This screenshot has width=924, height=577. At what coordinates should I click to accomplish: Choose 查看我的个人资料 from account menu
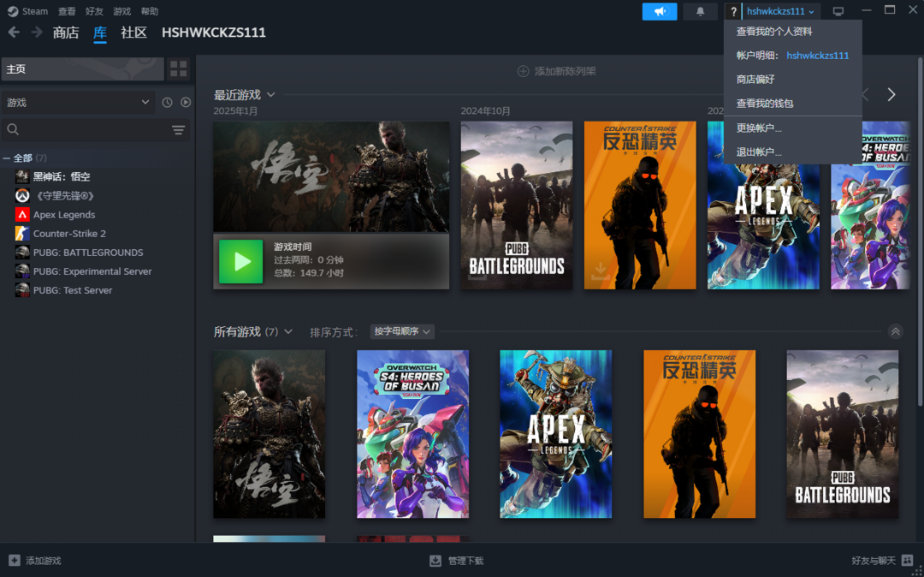pyautogui.click(x=792, y=31)
